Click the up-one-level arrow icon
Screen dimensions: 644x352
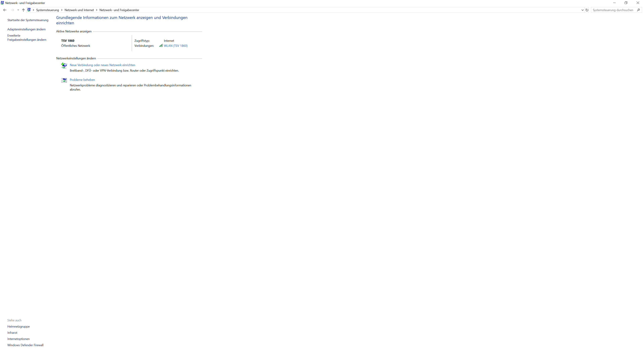23,10
